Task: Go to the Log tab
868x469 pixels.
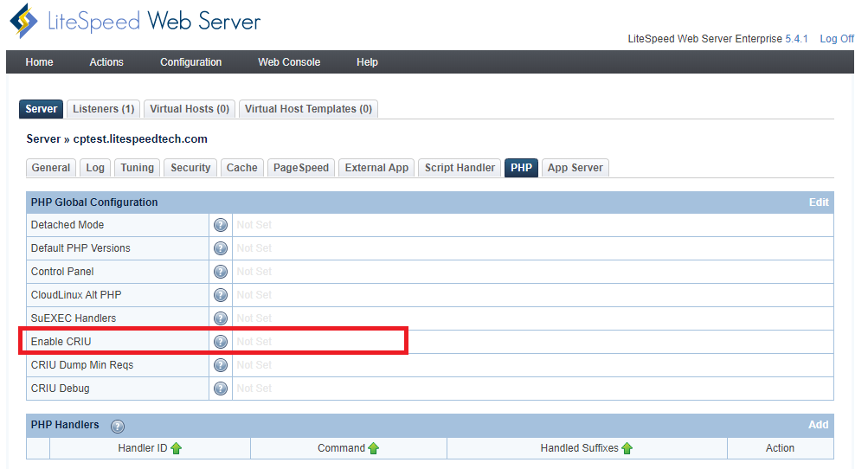Action: pyautogui.click(x=95, y=168)
